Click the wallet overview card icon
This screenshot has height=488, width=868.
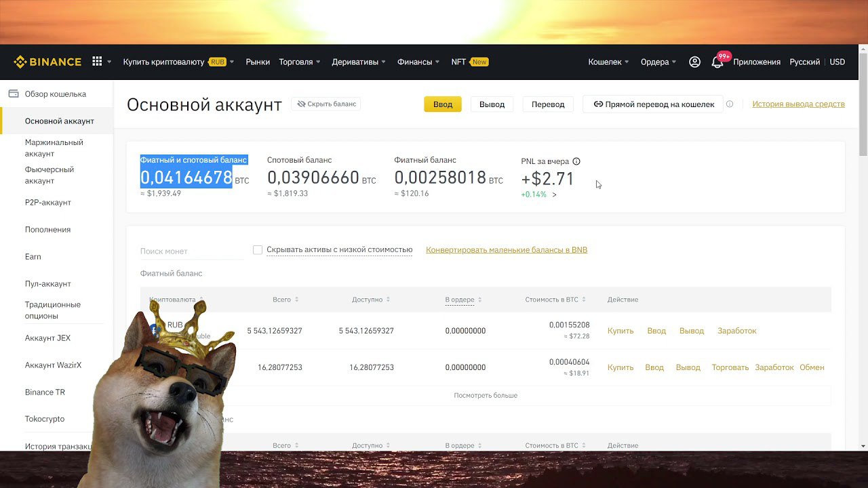pyautogui.click(x=14, y=94)
